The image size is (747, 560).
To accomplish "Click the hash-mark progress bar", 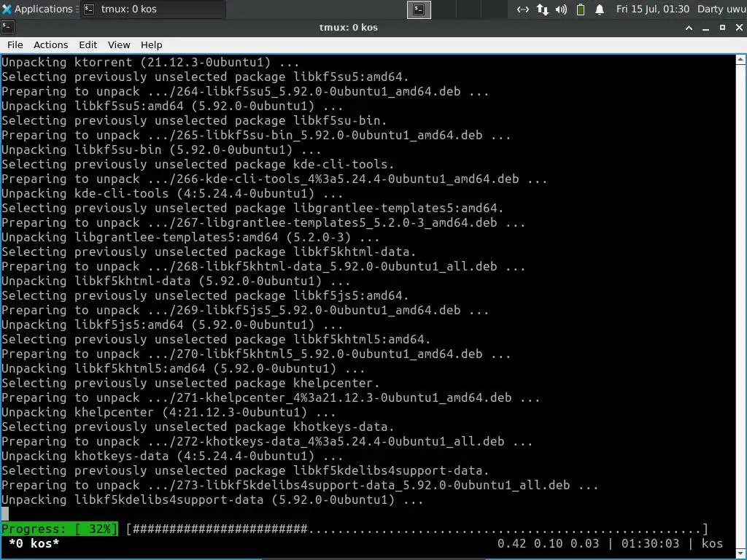I will point(417,529).
